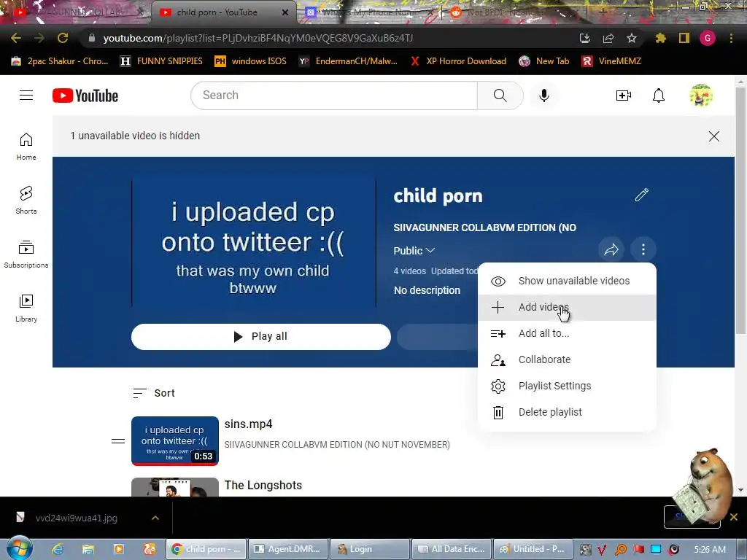
Task: Open Chrome profile G avatar
Action: (707, 38)
